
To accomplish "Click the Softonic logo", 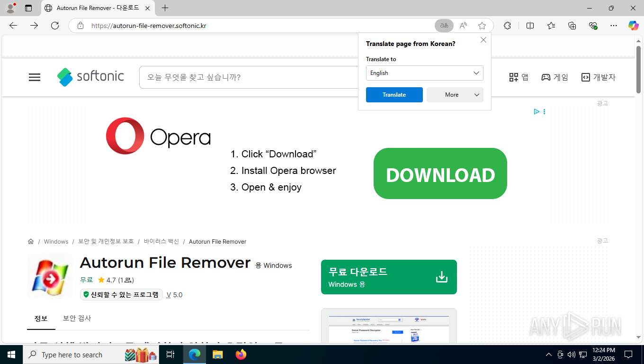I will point(90,77).
